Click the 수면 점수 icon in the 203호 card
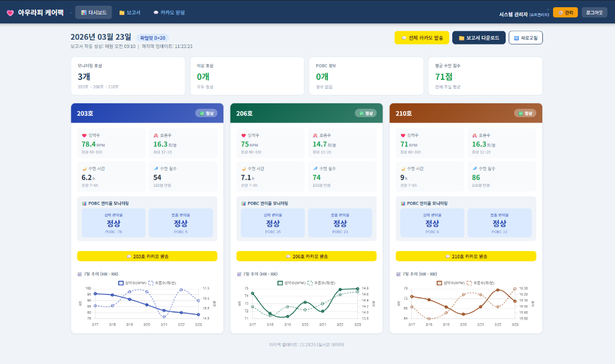The image size is (615, 364). pyautogui.click(x=156, y=169)
